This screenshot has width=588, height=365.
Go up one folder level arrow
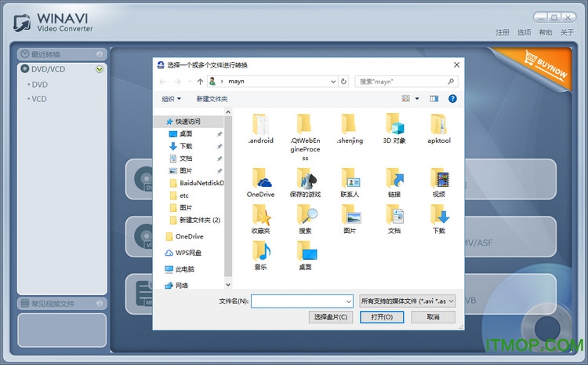click(201, 81)
